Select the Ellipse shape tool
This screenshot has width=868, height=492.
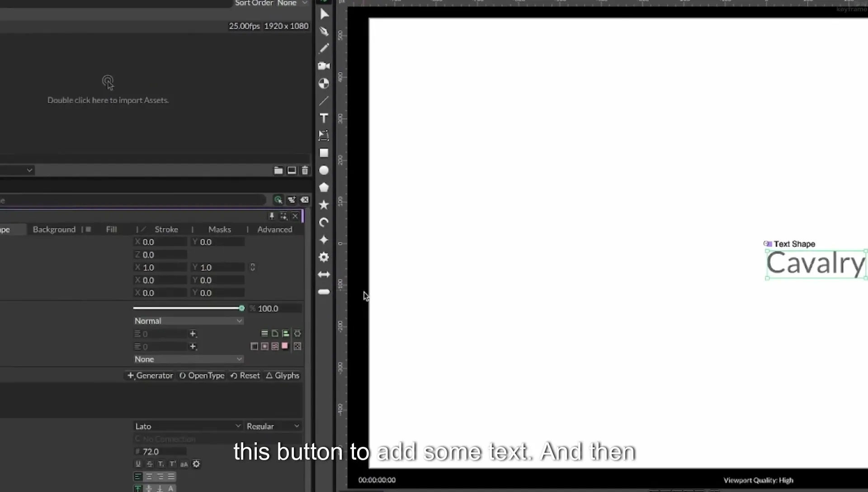[324, 170]
